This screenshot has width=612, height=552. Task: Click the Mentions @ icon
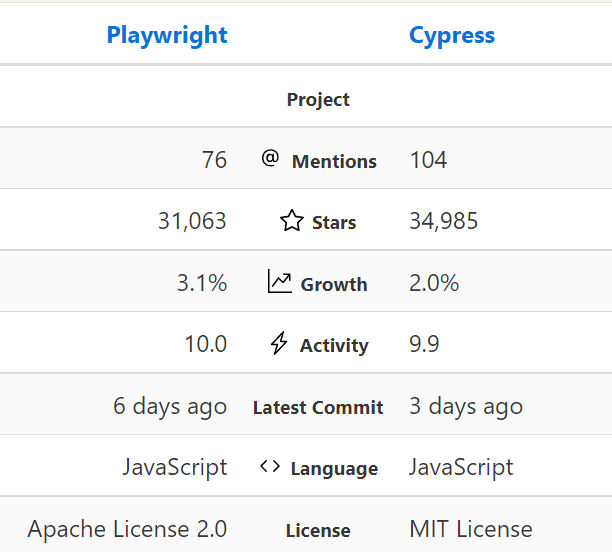pos(270,158)
